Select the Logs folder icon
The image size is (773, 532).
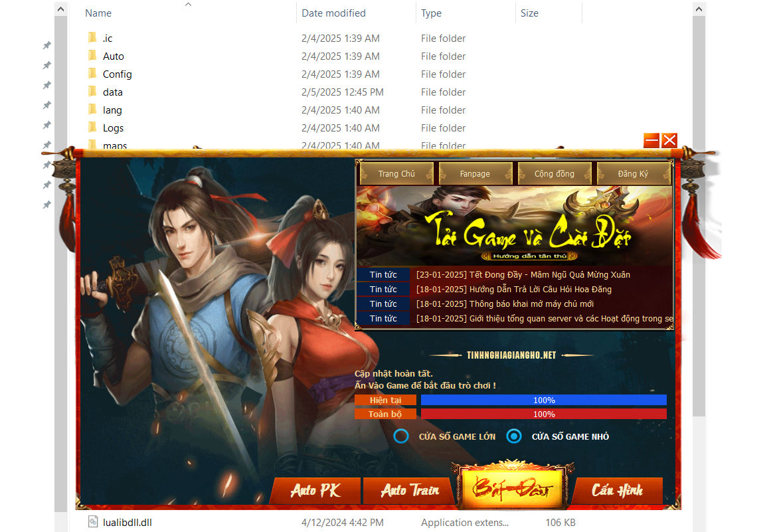[92, 128]
